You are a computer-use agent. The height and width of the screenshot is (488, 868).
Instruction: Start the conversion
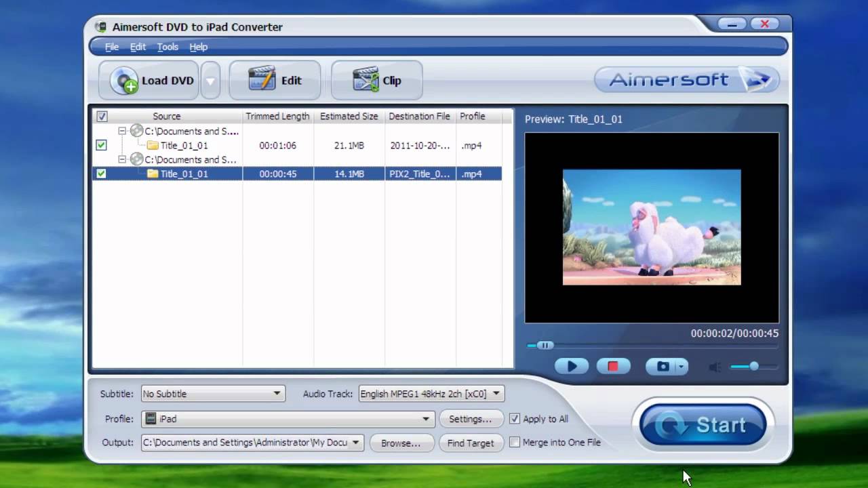pyautogui.click(x=703, y=425)
